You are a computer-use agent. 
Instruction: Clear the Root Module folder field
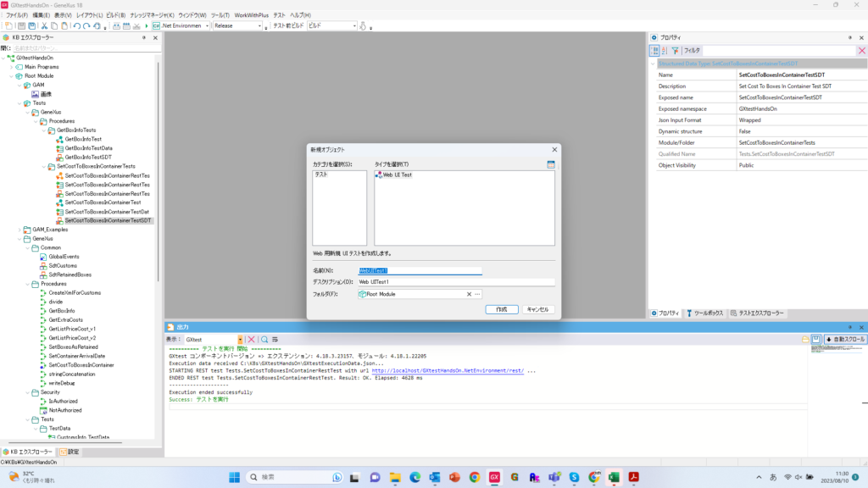click(x=469, y=294)
